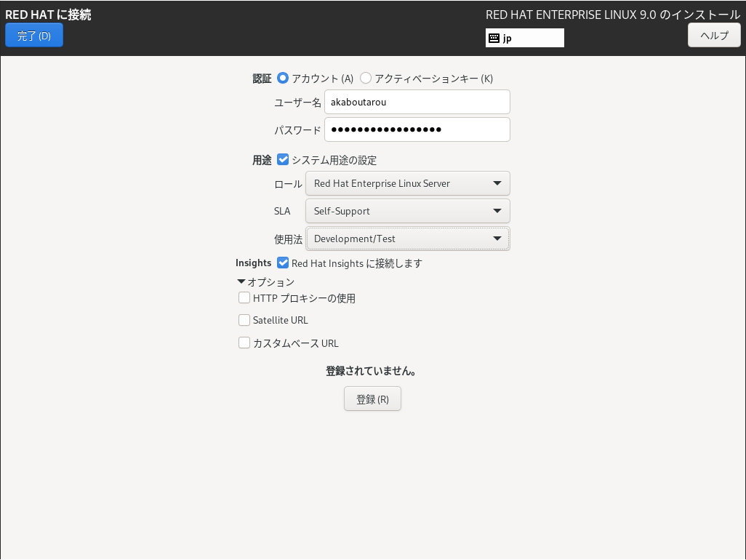Viewport: 746px width, 560px height.
Task: Select the アカウント authentication radio button
Action: (282, 78)
